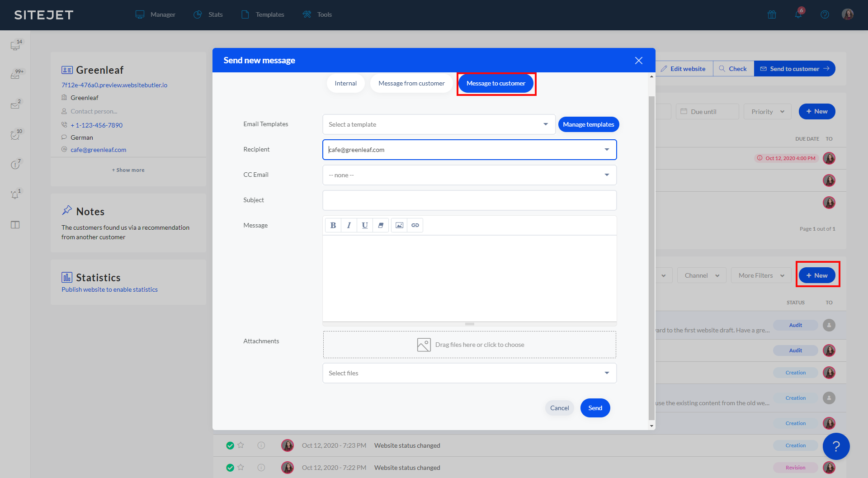Viewport: 868px width, 478px height.
Task: Click the Bold formatting icon
Action: click(x=333, y=225)
